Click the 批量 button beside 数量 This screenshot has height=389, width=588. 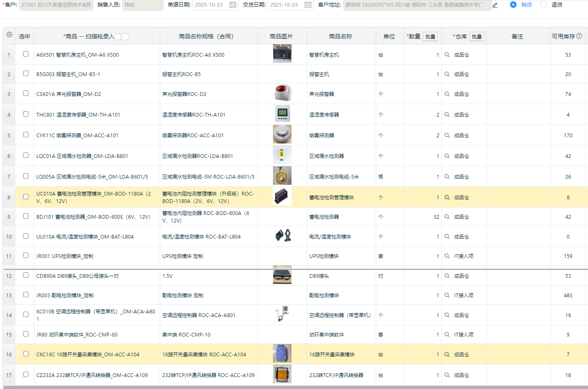(x=430, y=37)
